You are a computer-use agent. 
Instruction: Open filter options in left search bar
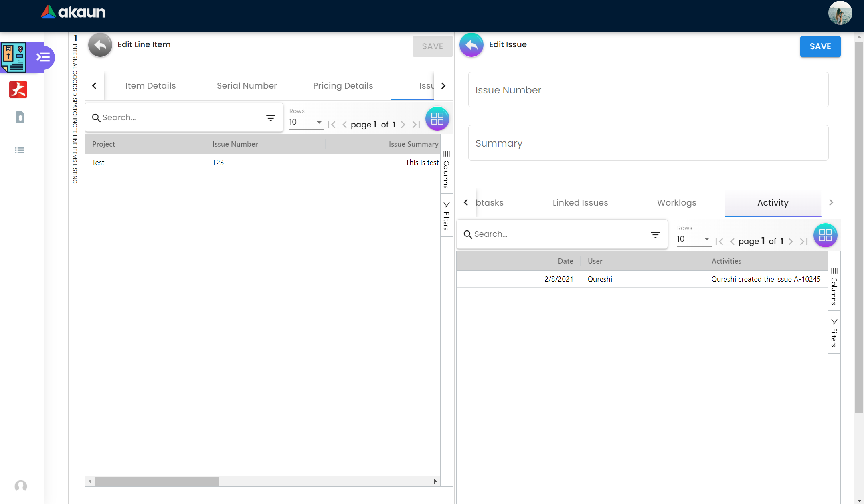click(271, 118)
